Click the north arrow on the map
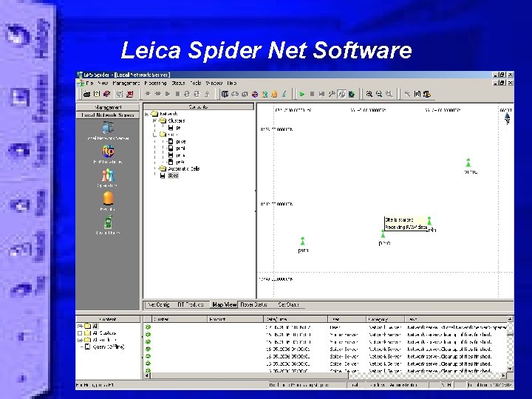The image size is (532, 399). [x=507, y=119]
